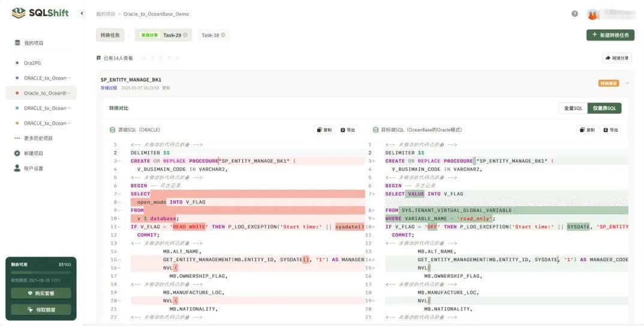Click target line SELECT VALUE INTO V_FLAG
The image size is (644, 326).
click(x=507, y=194)
